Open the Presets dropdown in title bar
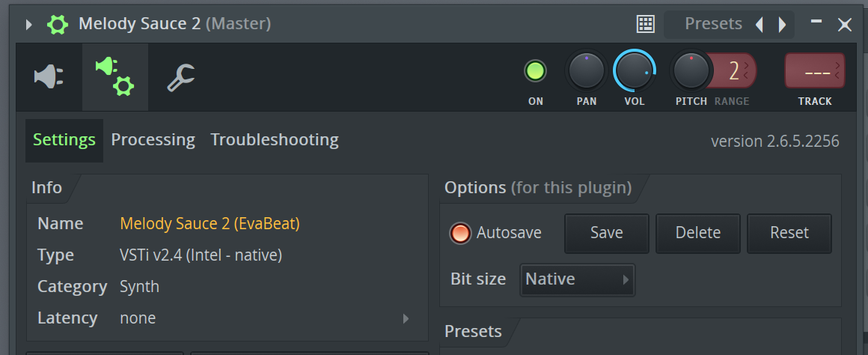Image resolution: width=868 pixels, height=355 pixels. click(x=713, y=24)
